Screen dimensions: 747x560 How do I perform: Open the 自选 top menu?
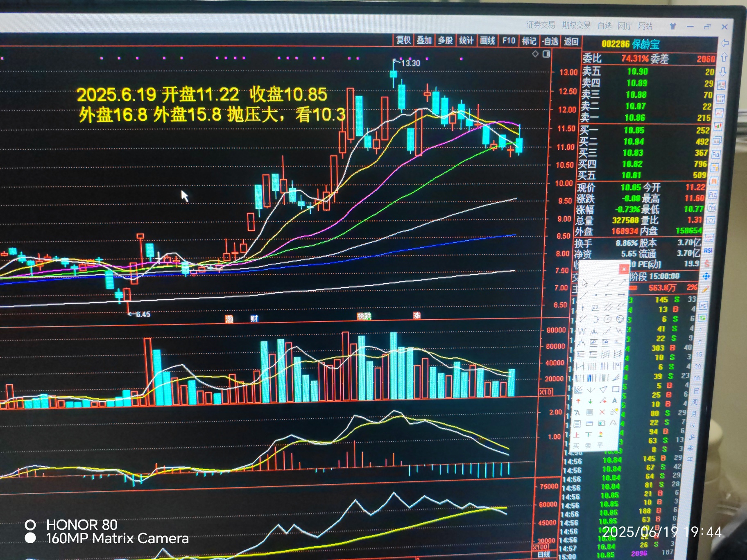point(604,26)
